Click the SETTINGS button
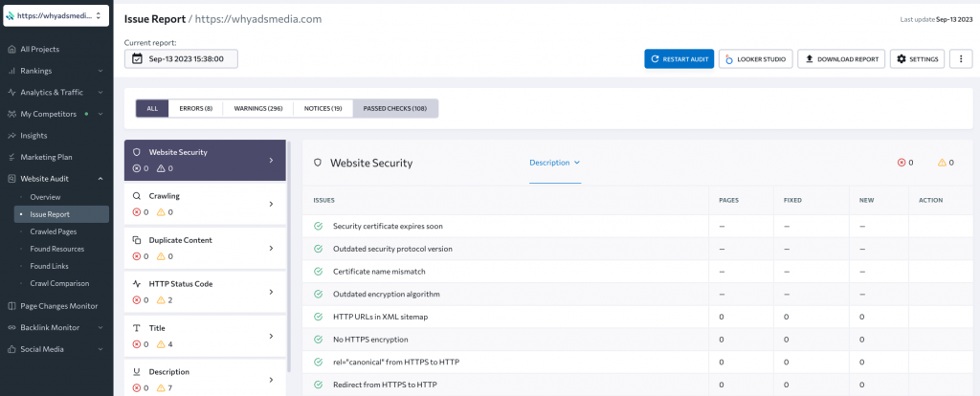The height and width of the screenshot is (396, 980). point(917,58)
